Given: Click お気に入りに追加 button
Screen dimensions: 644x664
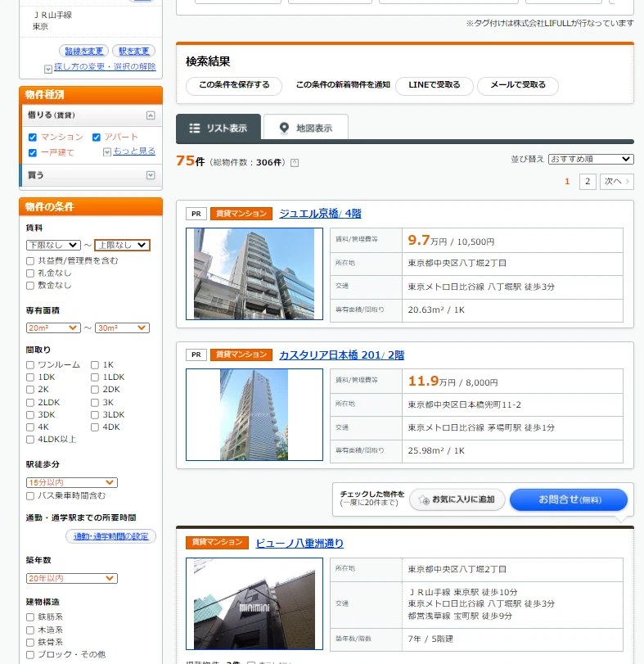Looking at the screenshot, I should 457,499.
